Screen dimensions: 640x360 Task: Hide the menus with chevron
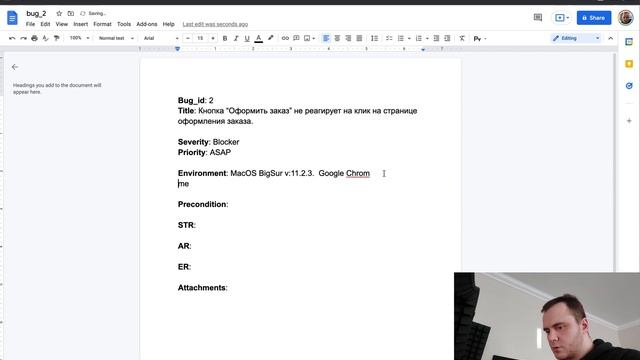click(611, 38)
